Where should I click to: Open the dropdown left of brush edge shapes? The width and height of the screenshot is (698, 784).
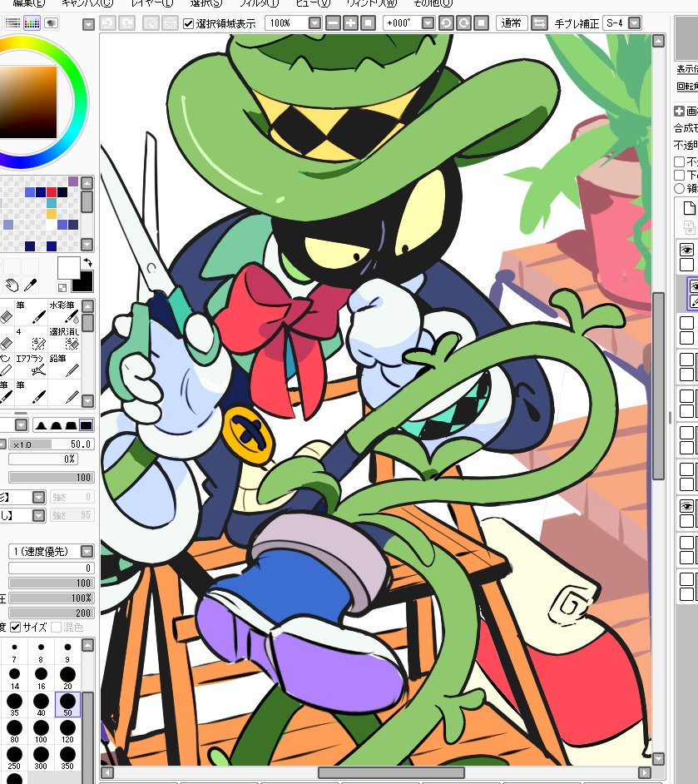(x=21, y=425)
